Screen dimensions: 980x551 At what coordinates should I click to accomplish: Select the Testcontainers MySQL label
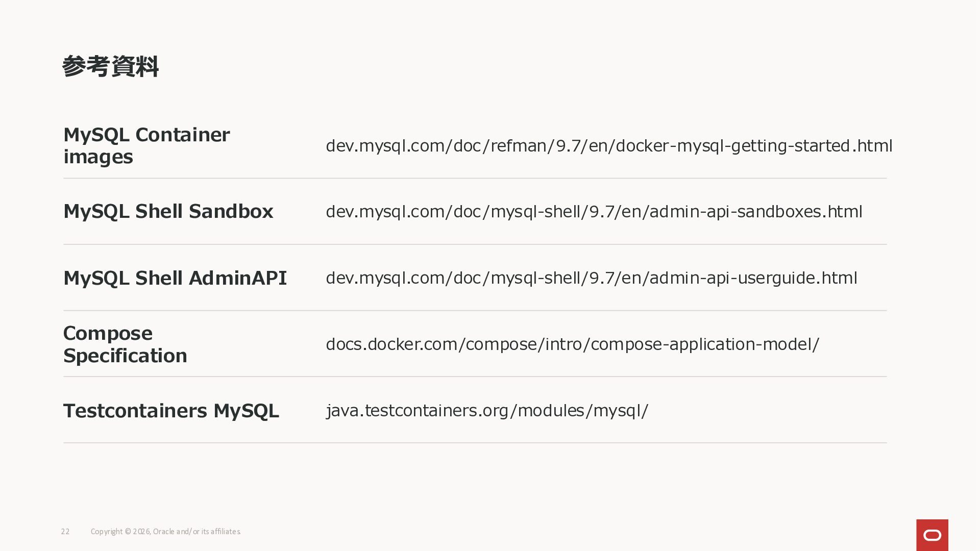point(171,411)
